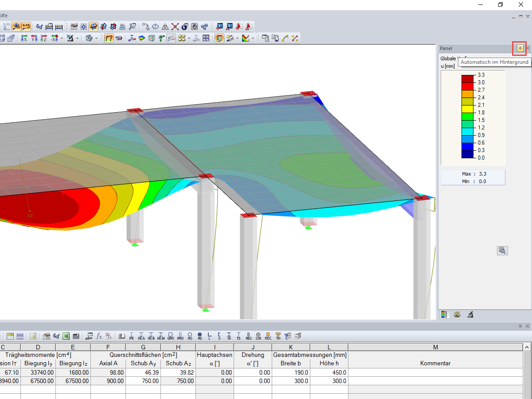The width and height of the screenshot is (532, 399).
Task: Click the red X crossing-lines icon
Action: (x=175, y=26)
